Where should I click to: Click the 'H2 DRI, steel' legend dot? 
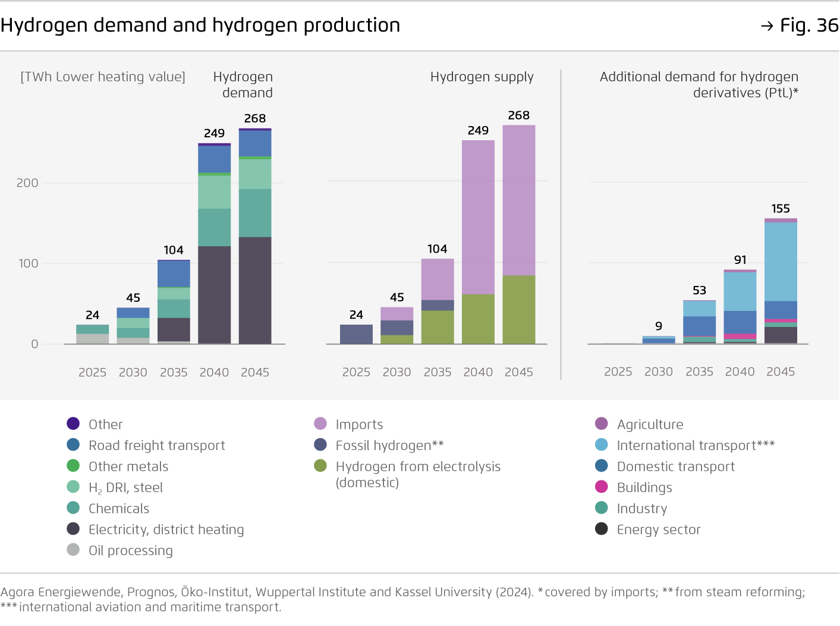click(x=73, y=487)
